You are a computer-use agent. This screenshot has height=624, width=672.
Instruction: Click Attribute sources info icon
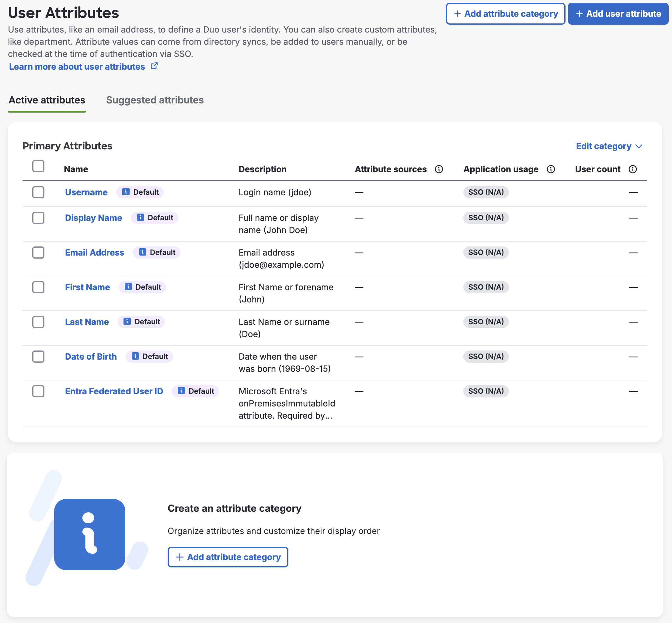point(439,169)
